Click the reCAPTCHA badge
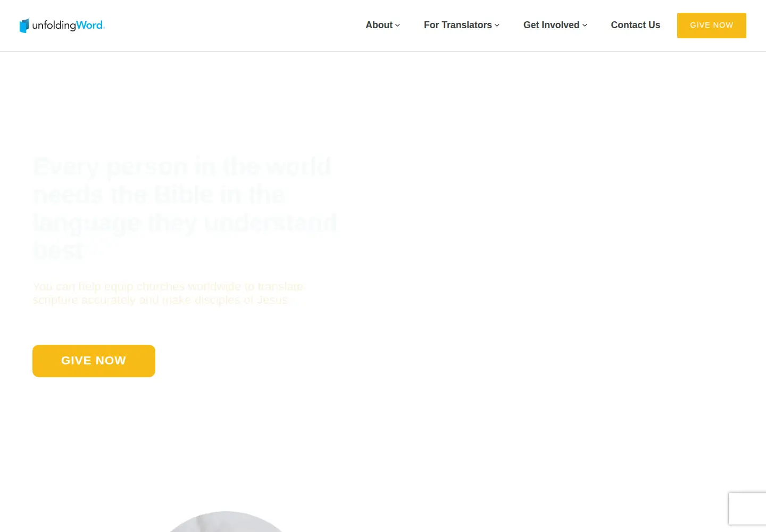Image resolution: width=766 pixels, height=532 pixels. click(747, 509)
